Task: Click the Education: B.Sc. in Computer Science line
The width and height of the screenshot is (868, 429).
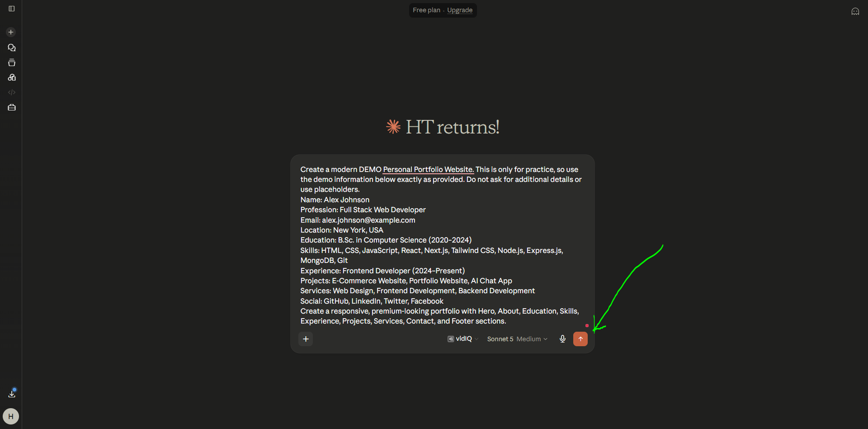Action: pyautogui.click(x=386, y=240)
